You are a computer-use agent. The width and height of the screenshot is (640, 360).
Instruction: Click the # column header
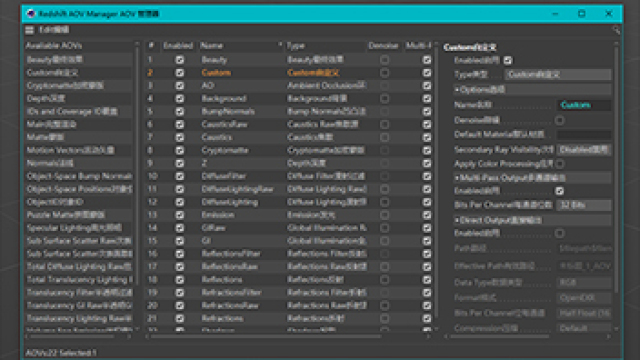151,45
